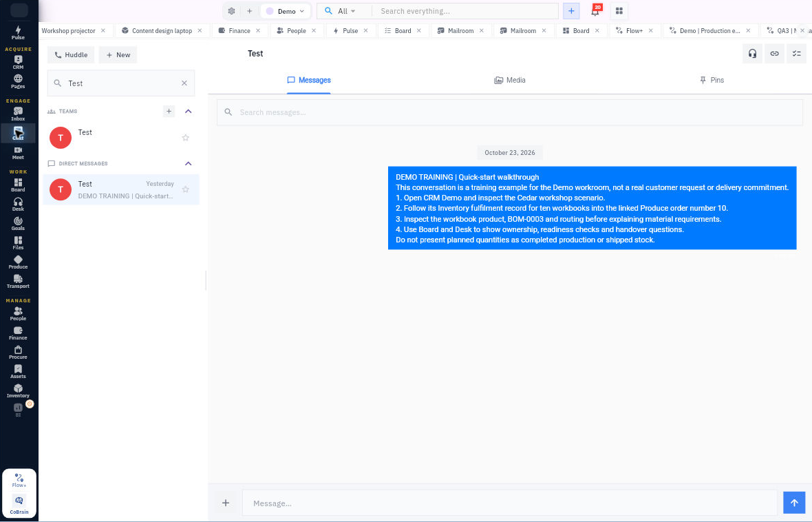Click the DEMO TRAINING message bubble
Viewport: 812px width, 522px height.
592,208
